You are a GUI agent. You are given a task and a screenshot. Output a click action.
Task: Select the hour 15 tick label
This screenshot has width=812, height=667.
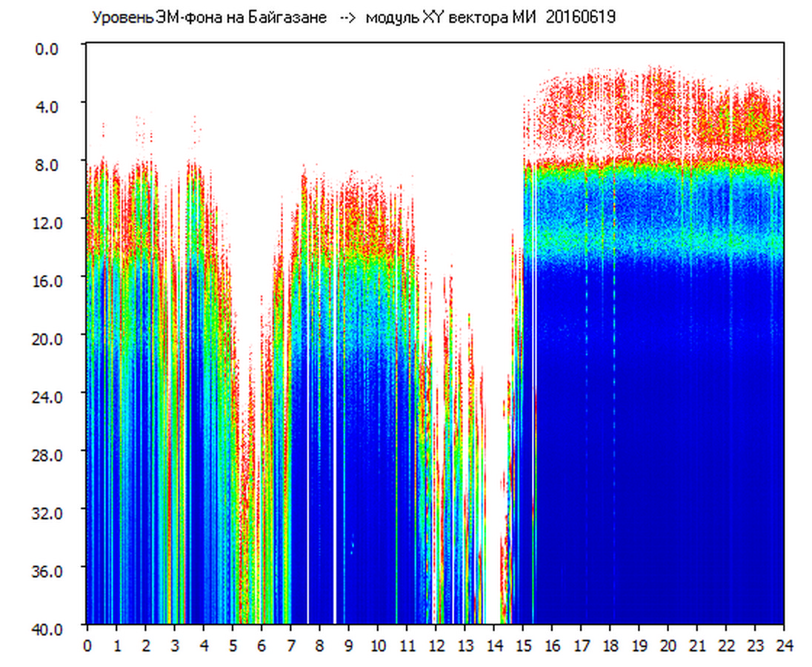click(523, 645)
